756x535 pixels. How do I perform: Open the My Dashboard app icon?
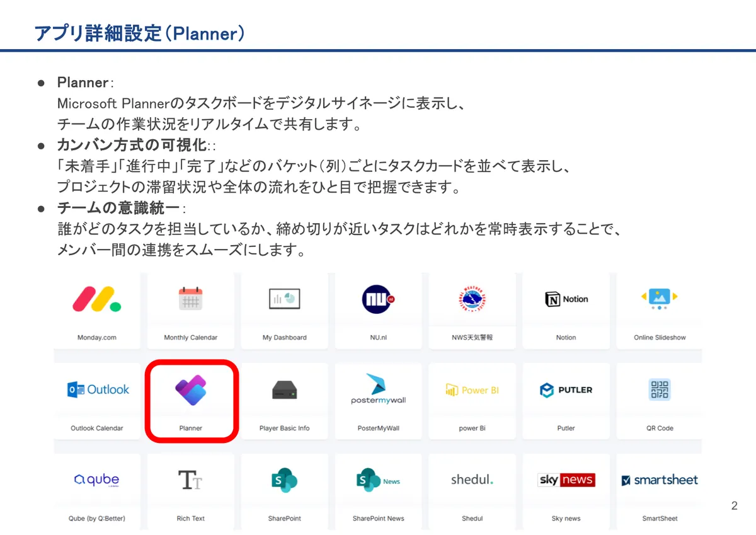[x=284, y=299]
